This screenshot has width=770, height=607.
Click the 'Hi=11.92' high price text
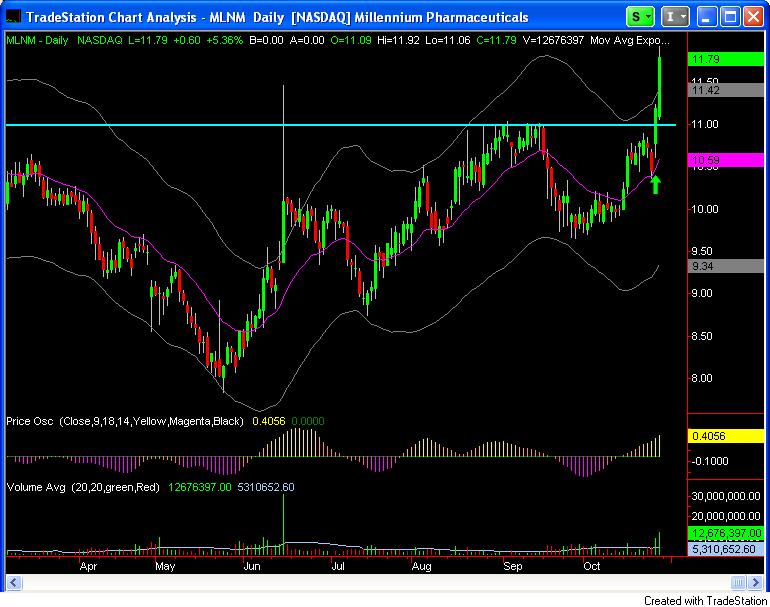click(398, 40)
